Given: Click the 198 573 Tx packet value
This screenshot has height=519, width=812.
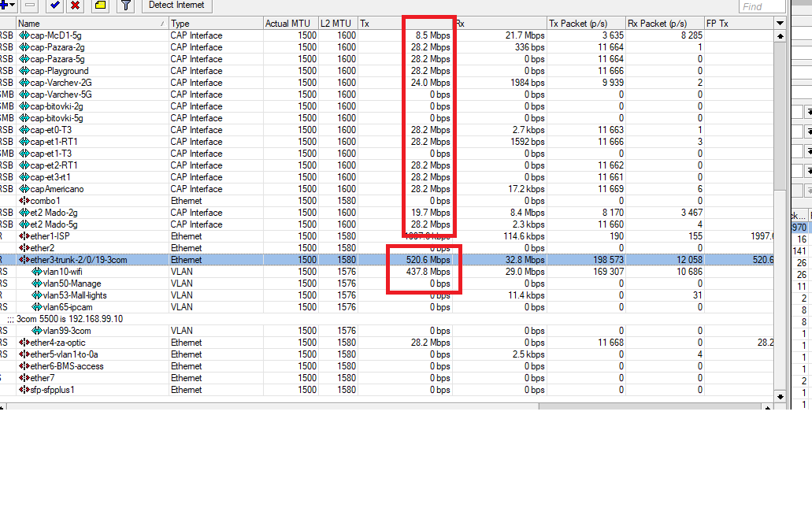Looking at the screenshot, I should [x=609, y=260].
